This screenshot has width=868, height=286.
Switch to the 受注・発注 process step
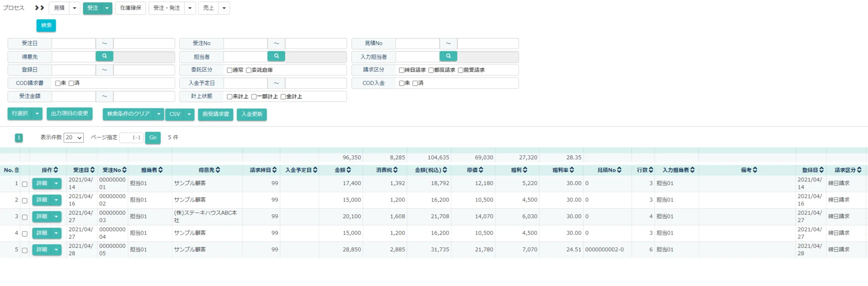pos(167,8)
